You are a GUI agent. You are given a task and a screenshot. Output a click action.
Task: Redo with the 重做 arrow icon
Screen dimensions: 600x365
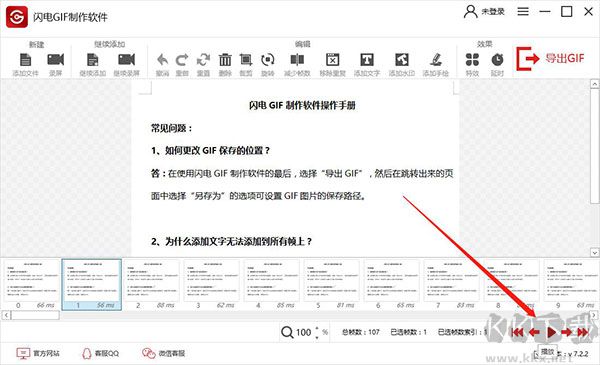(x=182, y=60)
